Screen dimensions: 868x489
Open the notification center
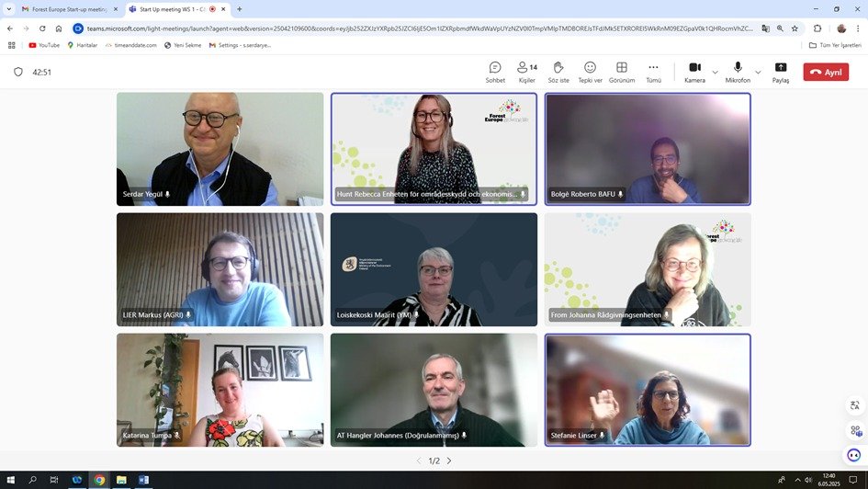point(853,480)
